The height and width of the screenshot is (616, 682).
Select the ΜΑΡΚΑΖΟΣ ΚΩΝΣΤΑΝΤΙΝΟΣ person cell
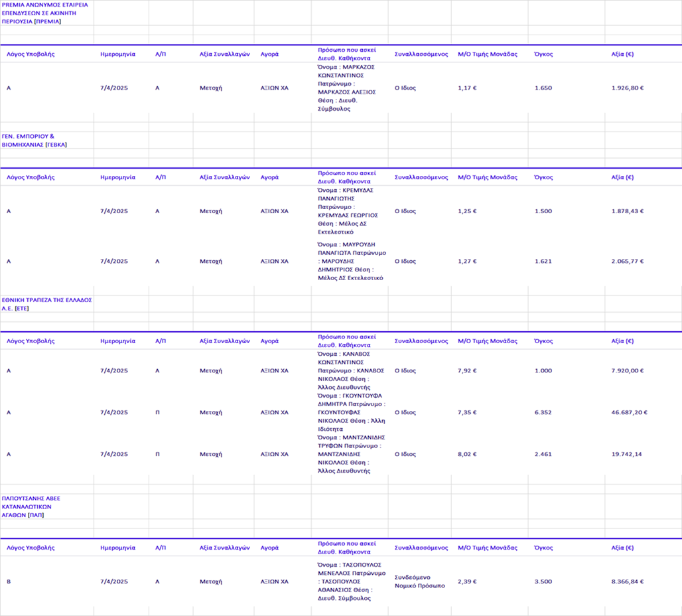point(347,88)
